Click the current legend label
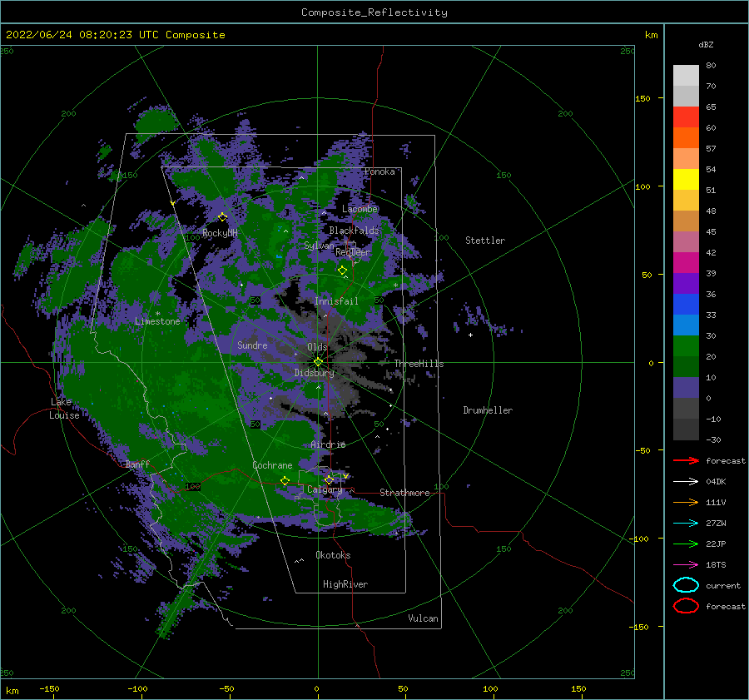This screenshot has width=749, height=700. click(723, 585)
